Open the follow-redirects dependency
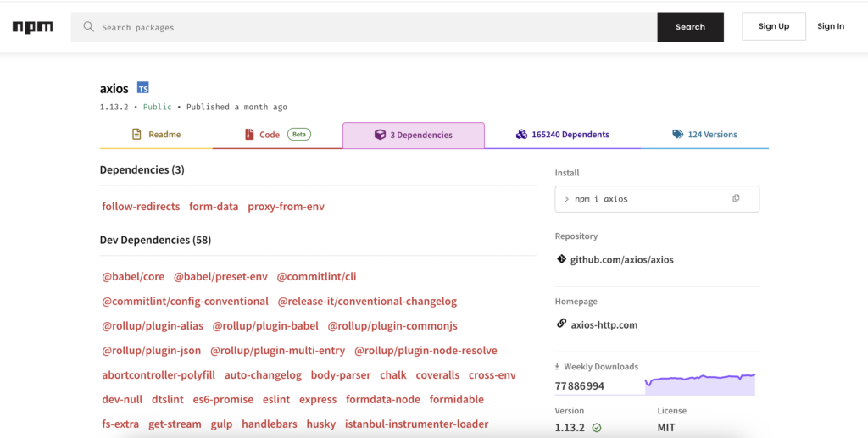868x438 pixels. click(141, 207)
